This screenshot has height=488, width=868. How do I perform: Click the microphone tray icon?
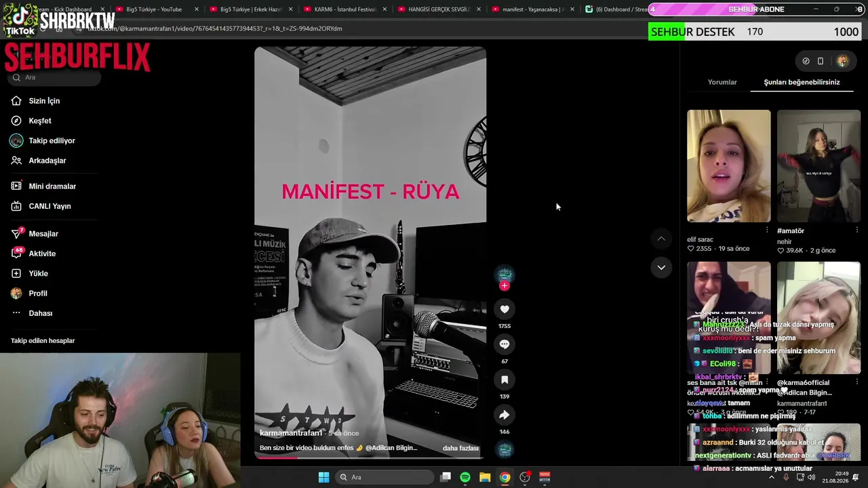click(x=786, y=477)
